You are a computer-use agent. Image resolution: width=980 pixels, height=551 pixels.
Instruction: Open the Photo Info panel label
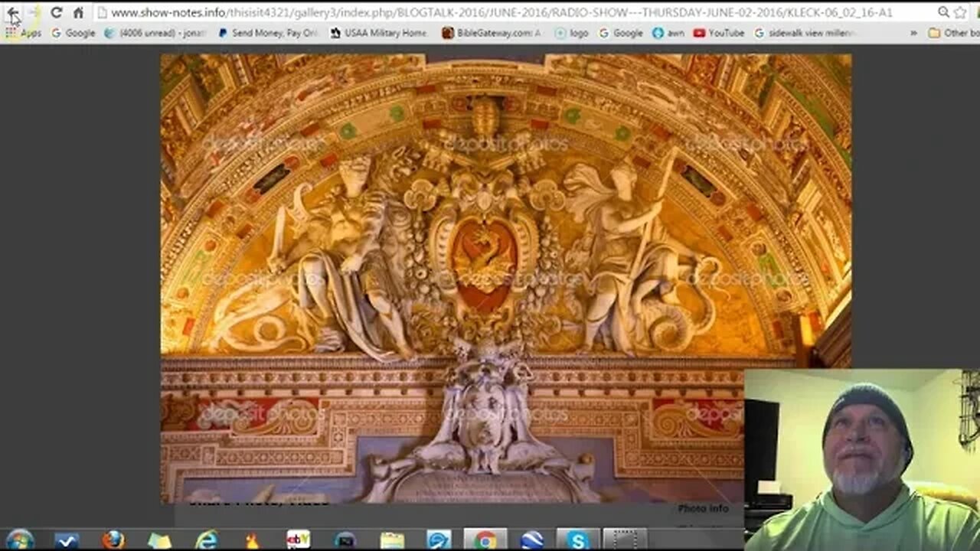pos(703,509)
